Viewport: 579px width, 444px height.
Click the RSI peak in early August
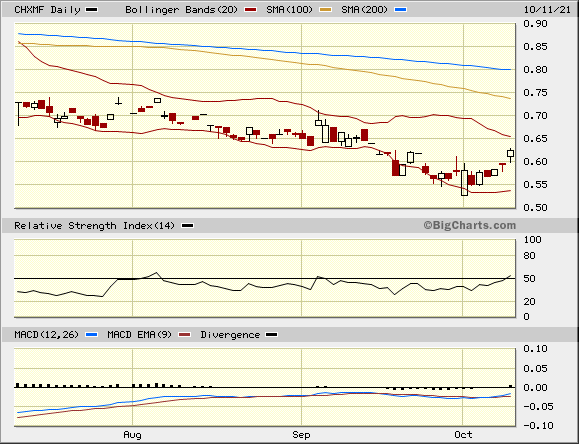[156, 273]
